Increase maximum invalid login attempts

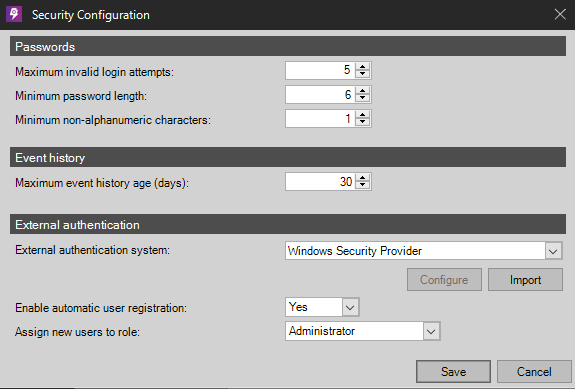(363, 66)
